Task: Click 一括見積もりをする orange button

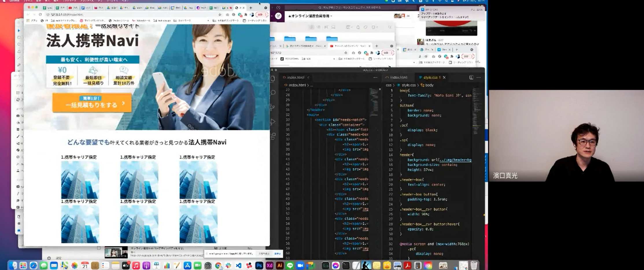Action: 92,103
